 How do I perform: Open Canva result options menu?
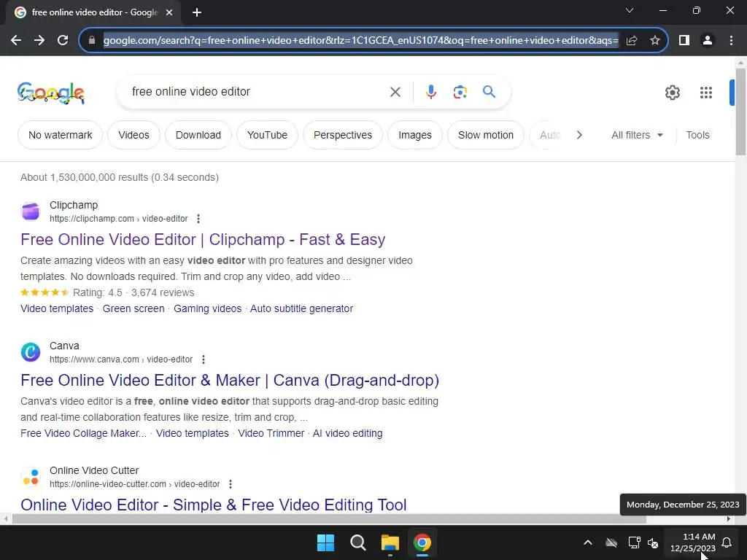(204, 359)
